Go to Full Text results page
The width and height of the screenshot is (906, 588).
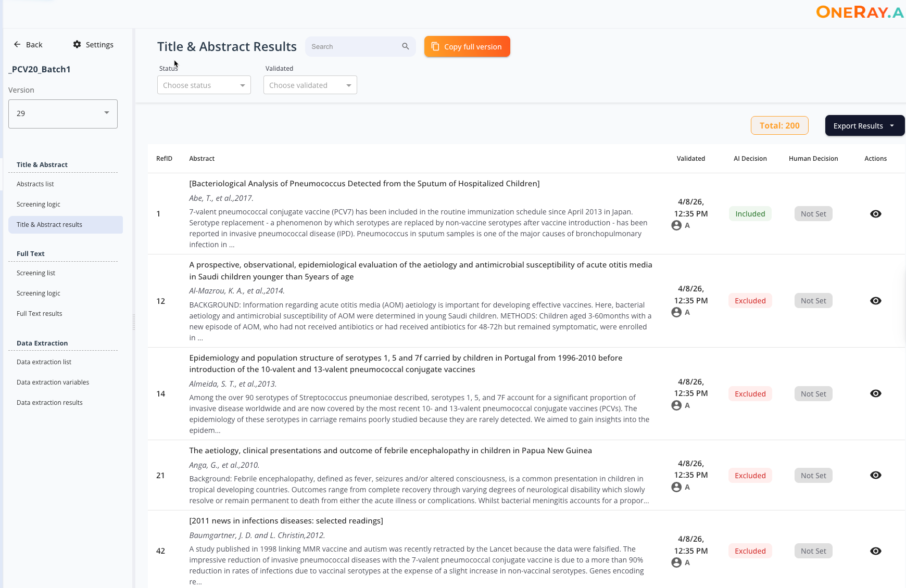click(x=40, y=314)
